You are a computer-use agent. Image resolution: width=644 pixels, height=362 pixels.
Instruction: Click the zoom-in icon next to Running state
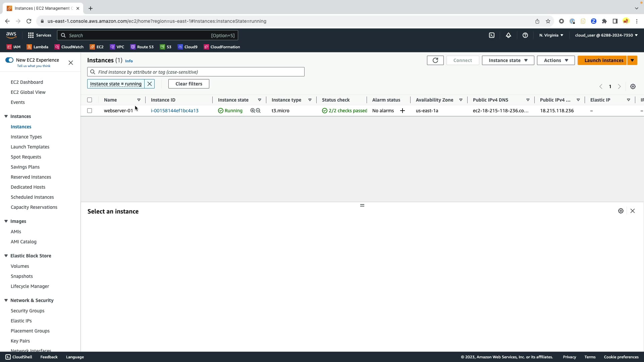point(253,111)
